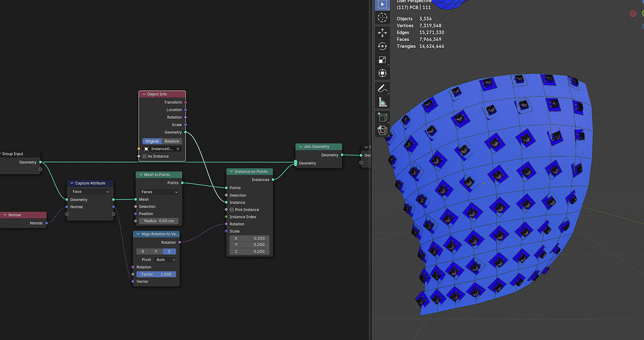Image resolution: width=644 pixels, height=340 pixels.
Task: Set Object Info transform space to Relative
Action: [172, 141]
